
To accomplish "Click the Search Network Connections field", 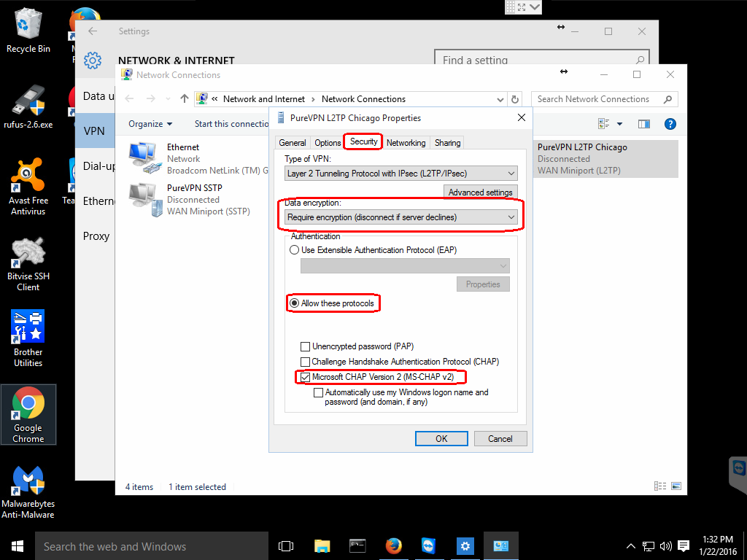I will tap(604, 99).
